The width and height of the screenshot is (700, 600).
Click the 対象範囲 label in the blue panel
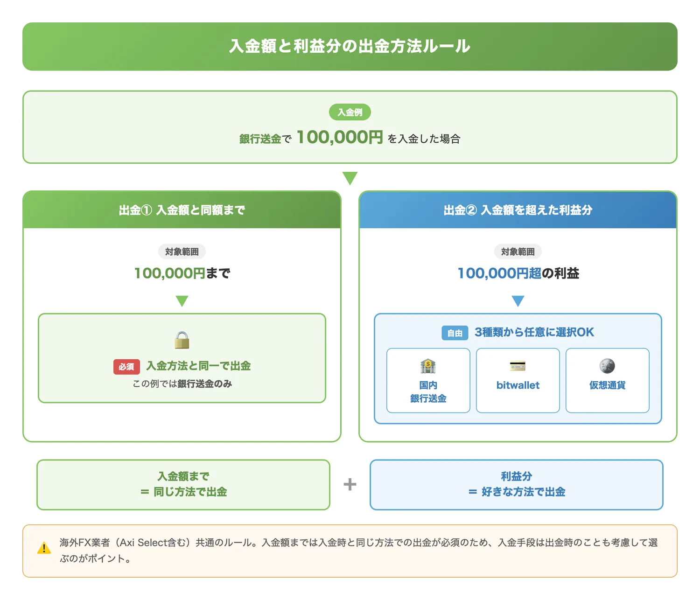[x=518, y=251]
